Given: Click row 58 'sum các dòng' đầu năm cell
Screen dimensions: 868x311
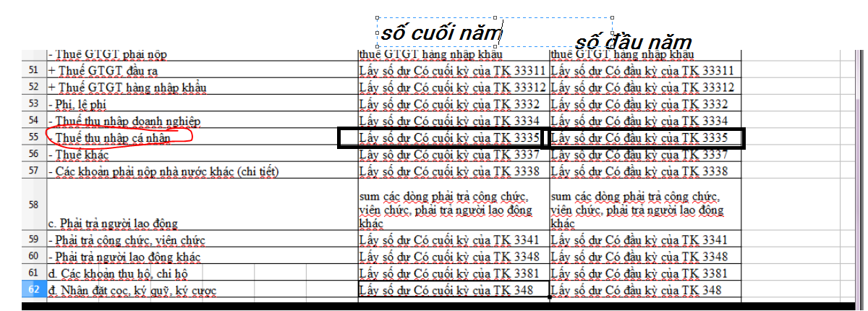Looking at the screenshot, I should [646, 205].
